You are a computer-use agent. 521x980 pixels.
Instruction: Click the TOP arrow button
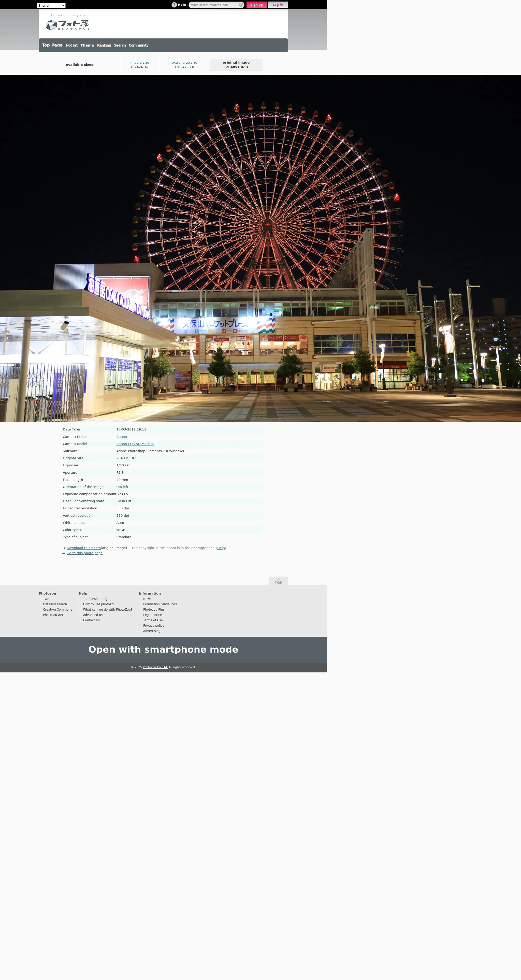(278, 581)
